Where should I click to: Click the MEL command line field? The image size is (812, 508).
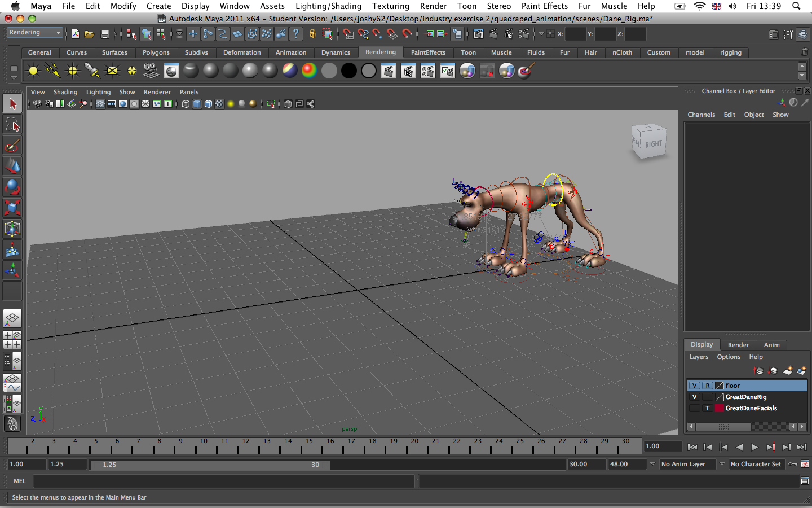[x=224, y=481]
